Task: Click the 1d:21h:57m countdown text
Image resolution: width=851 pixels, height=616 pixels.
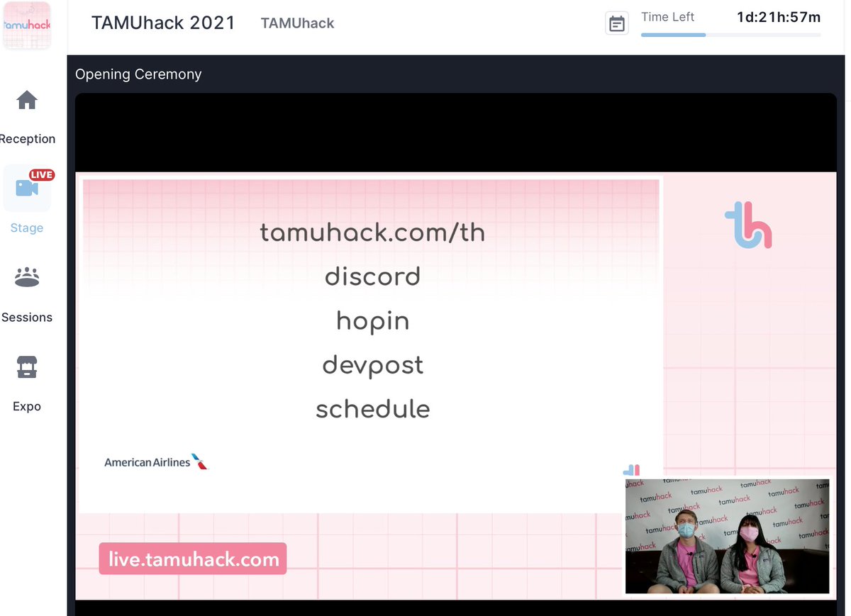Action: coord(779,17)
